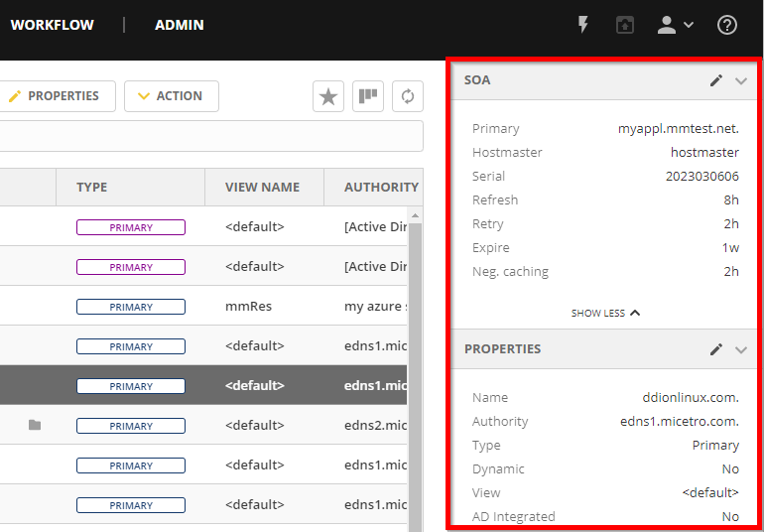Click the folder icon in zone row

tap(35, 426)
